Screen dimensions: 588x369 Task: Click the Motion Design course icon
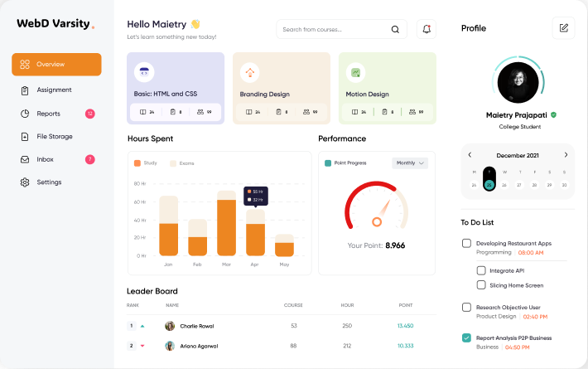(355, 72)
